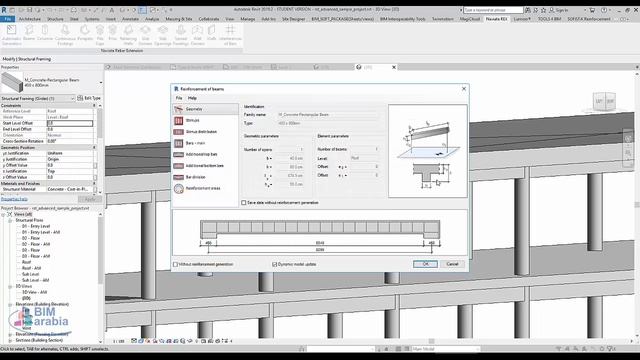Select 'Roof' structural plan view
The width and height of the screenshot is (640, 360).
[26, 262]
